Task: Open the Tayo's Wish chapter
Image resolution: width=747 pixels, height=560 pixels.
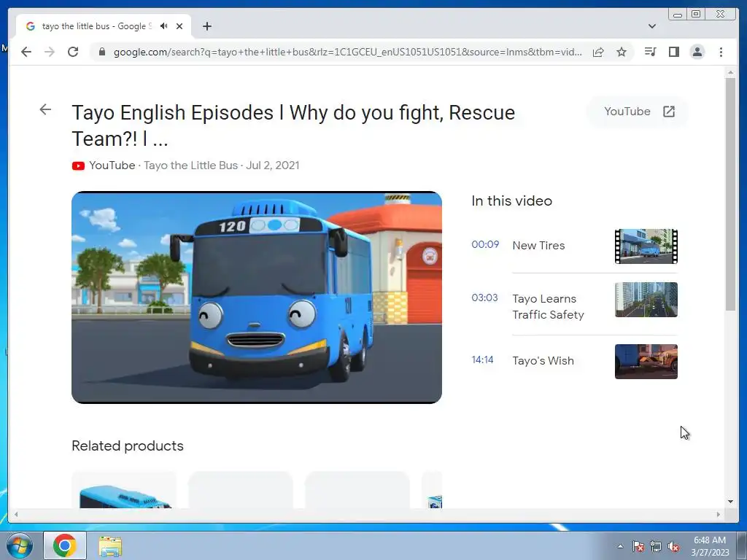Action: click(543, 360)
